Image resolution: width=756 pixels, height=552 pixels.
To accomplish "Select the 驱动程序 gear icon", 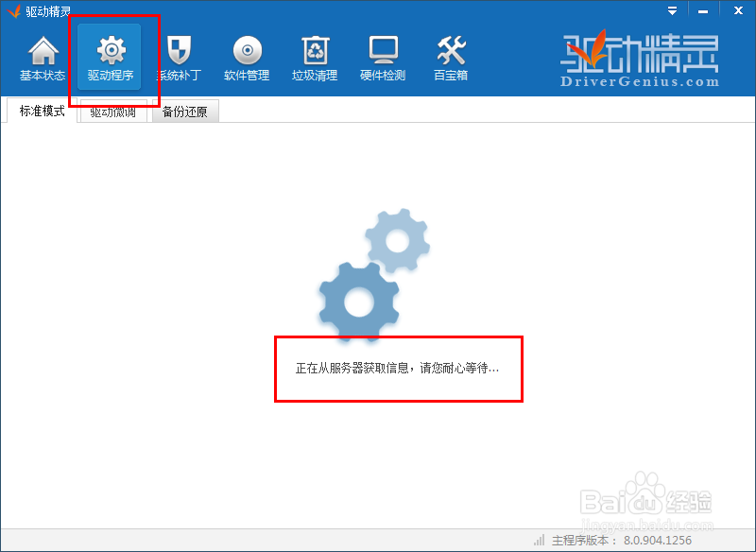I will point(111,57).
